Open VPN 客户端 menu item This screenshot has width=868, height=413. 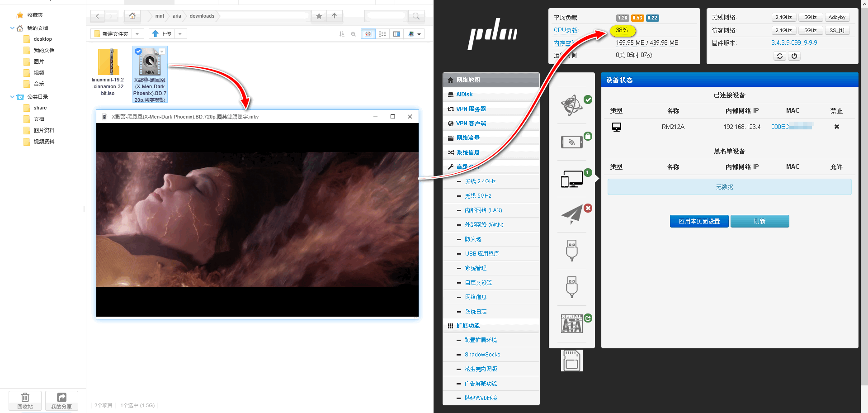point(491,123)
